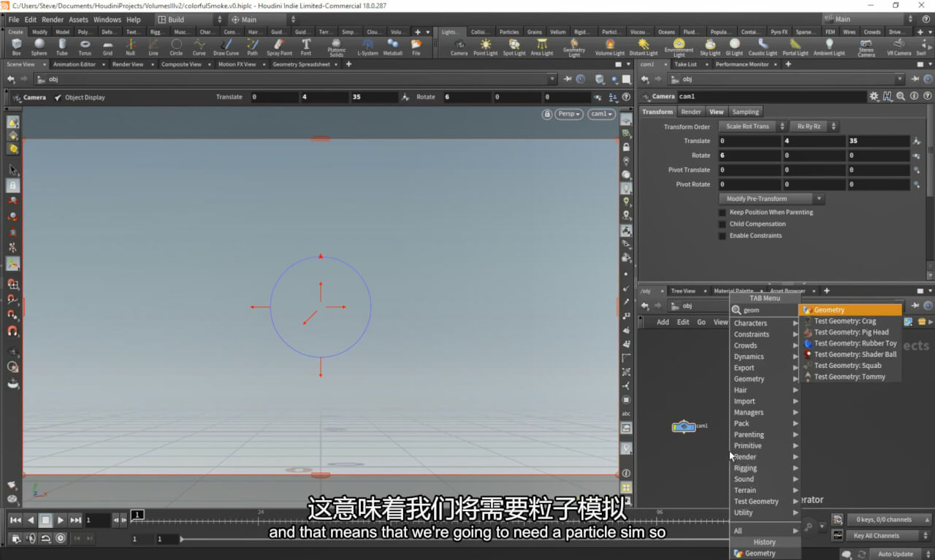Image resolution: width=935 pixels, height=560 pixels.
Task: Toggle Auto Update mode
Action: pyautogui.click(x=895, y=554)
